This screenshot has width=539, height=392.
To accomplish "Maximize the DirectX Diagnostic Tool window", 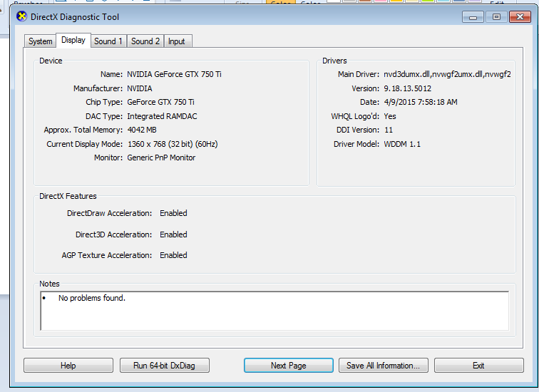I will point(496,17).
